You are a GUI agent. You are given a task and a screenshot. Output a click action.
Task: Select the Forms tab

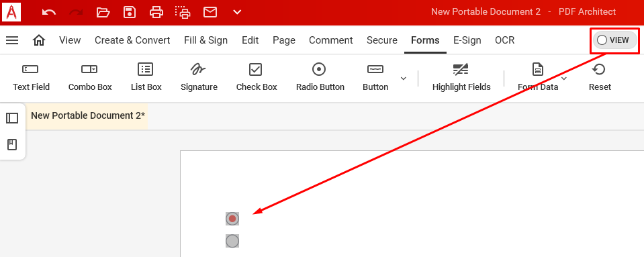[425, 40]
